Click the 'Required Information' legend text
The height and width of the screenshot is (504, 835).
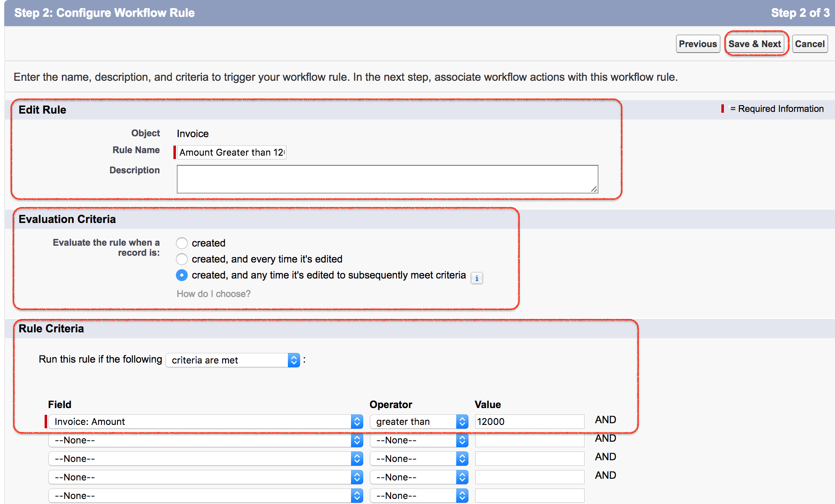(781, 109)
